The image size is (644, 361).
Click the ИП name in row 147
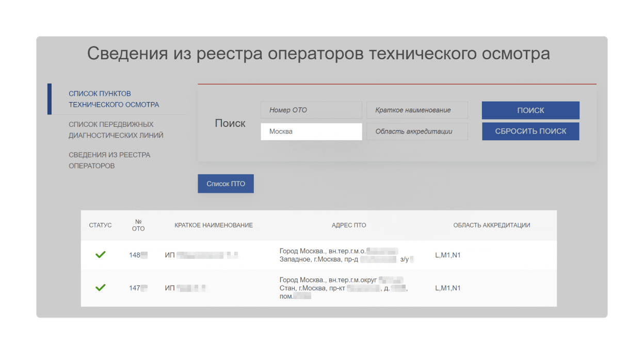tap(186, 288)
